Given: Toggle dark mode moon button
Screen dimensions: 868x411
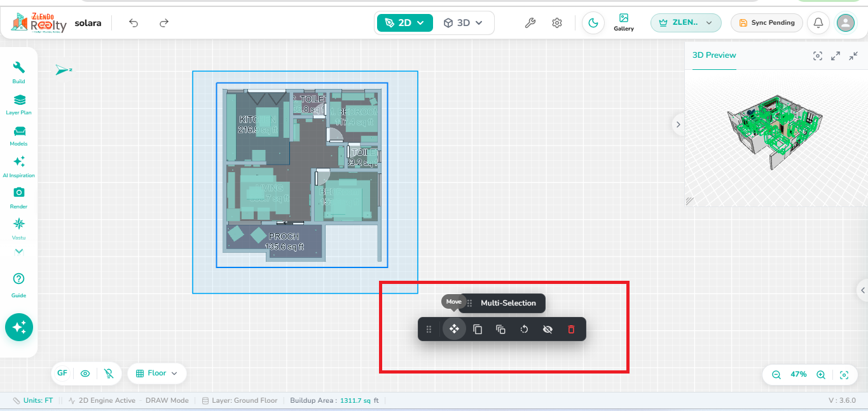Looking at the screenshot, I should [593, 23].
